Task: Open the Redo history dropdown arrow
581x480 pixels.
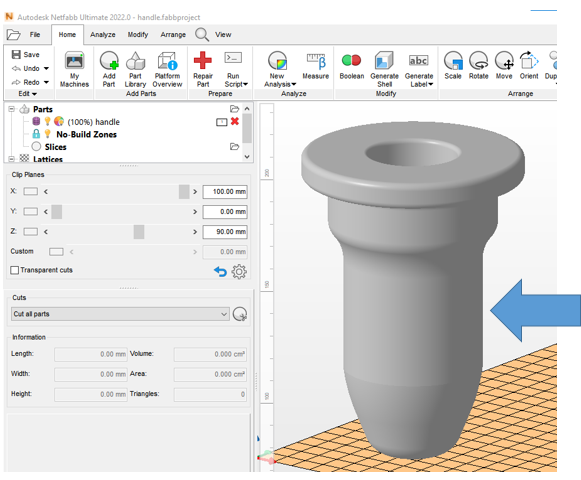Action: 46,82
